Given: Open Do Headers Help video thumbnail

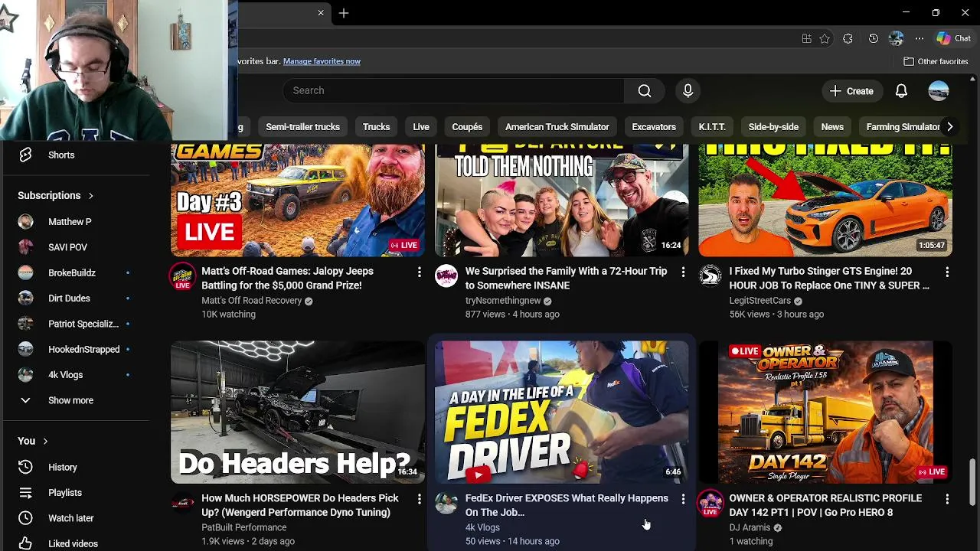Looking at the screenshot, I should pyautogui.click(x=298, y=412).
